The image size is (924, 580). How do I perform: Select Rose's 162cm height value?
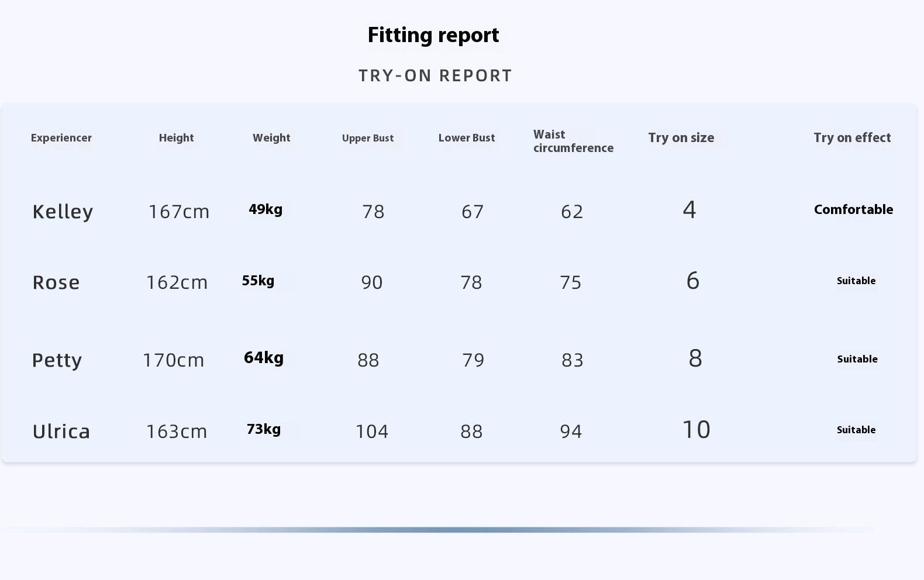177,282
